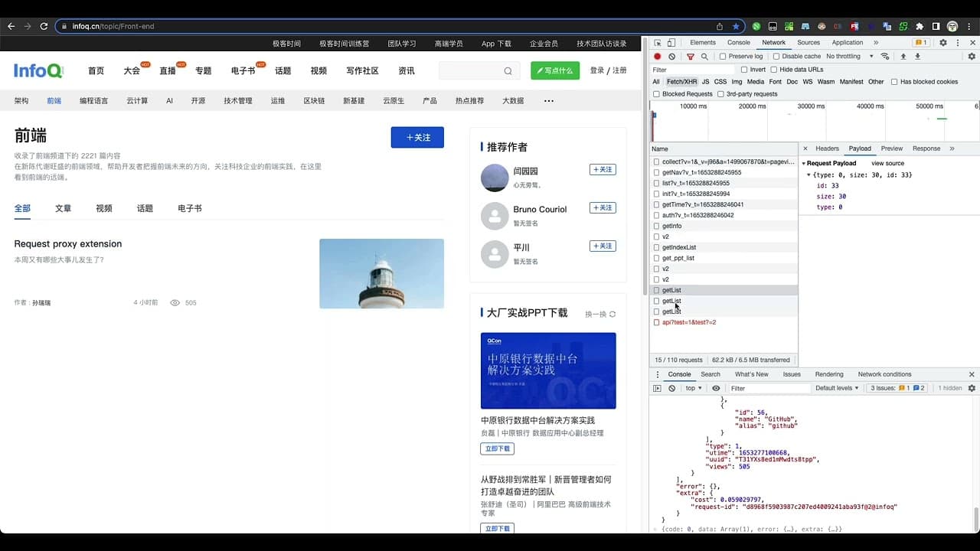Switch to the Elements panel
Screen dimensions: 980x551
pos(702,43)
